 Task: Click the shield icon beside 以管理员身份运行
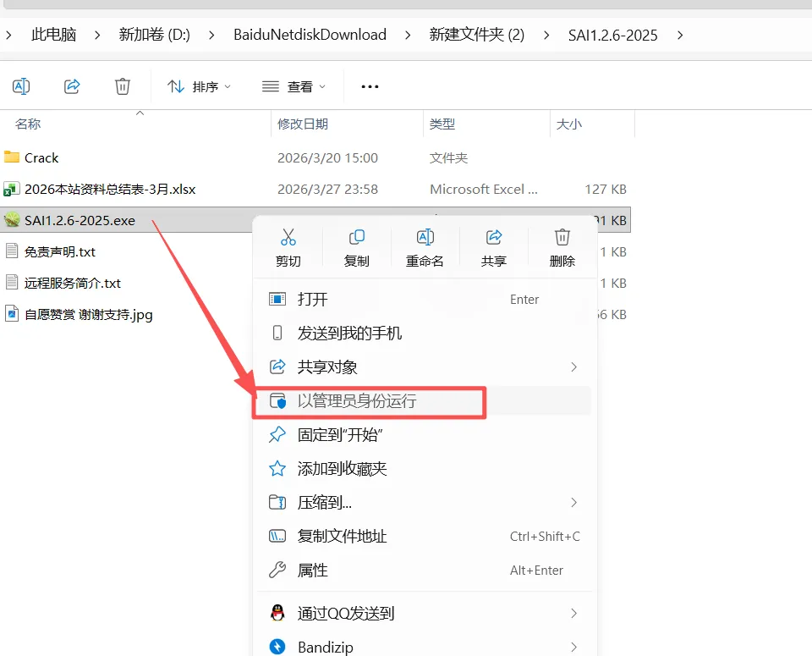(x=277, y=401)
